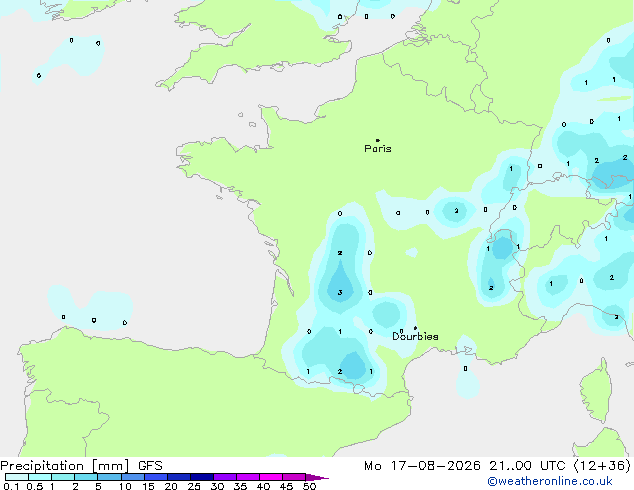Select the Paris location dot marker
Viewport: 634px width, 490px height.
378,140
